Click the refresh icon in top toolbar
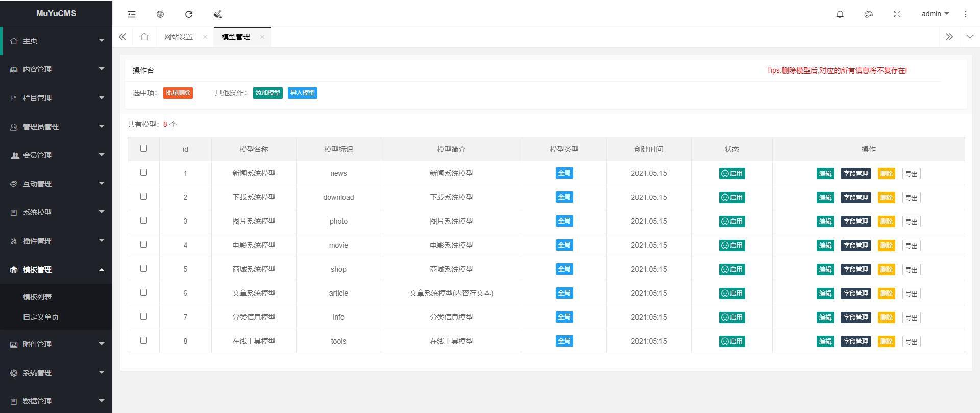 [x=189, y=14]
